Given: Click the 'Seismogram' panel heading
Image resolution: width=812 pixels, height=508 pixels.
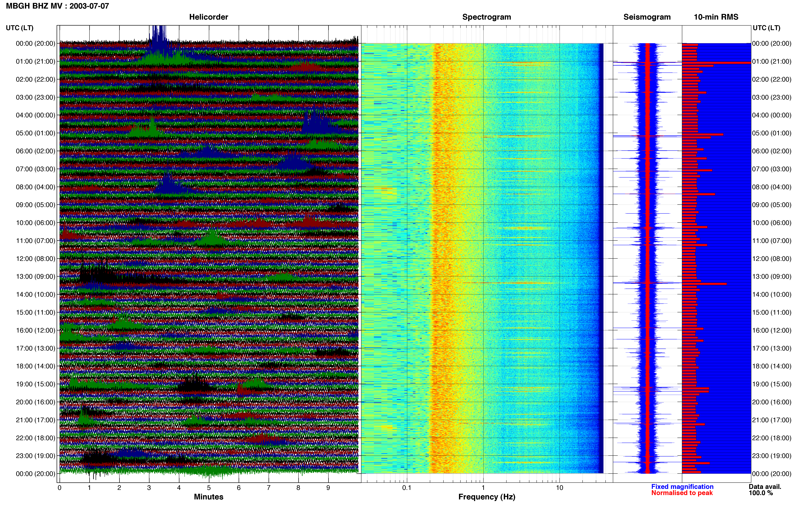Looking at the screenshot, I should (x=647, y=17).
